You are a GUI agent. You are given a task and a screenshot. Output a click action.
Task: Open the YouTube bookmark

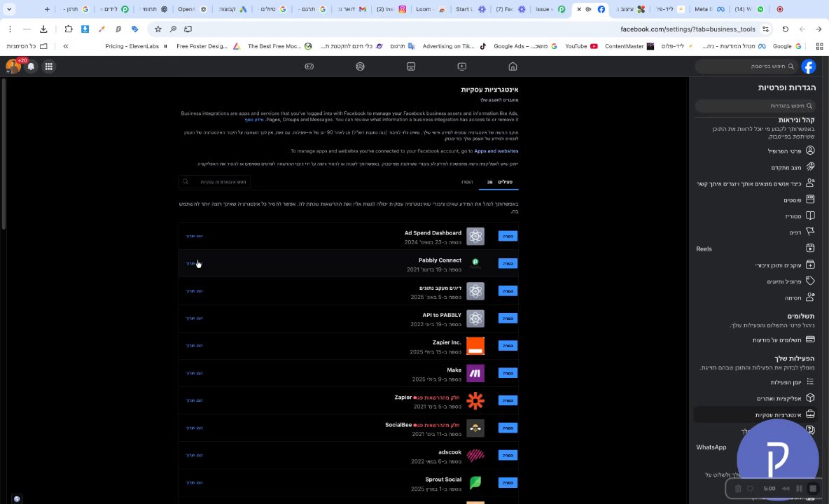tap(581, 46)
